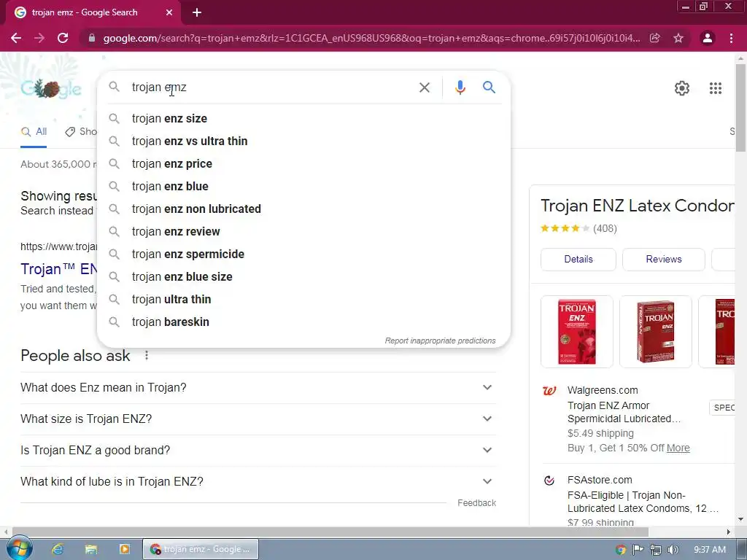Click Action Center flag tray icon
This screenshot has width=747, height=560.
coord(638,550)
